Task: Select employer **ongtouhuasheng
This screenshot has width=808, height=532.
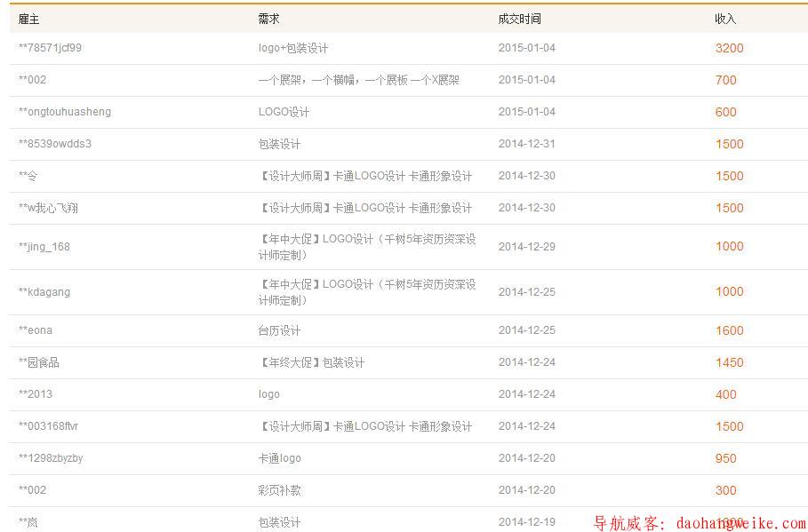Action: click(65, 112)
